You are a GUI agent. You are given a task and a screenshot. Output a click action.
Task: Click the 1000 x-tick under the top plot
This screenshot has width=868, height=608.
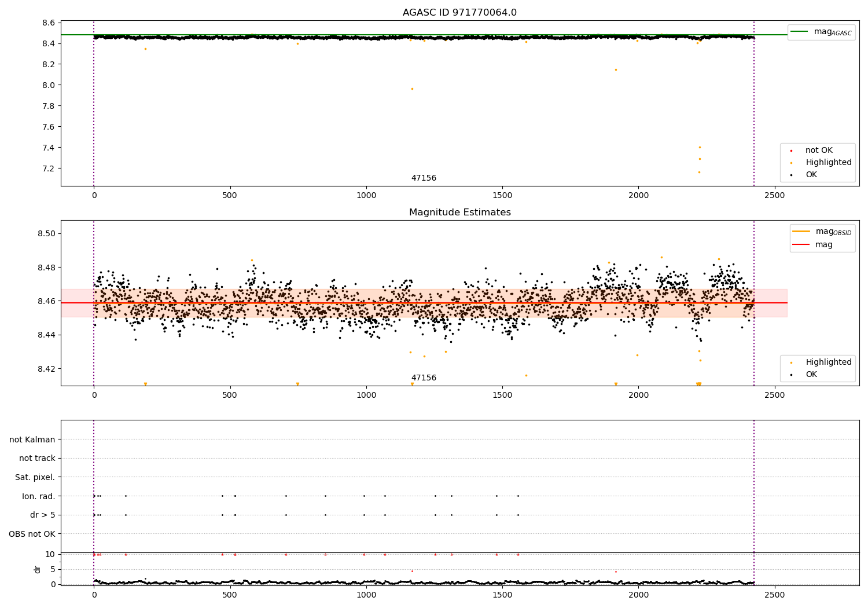coord(366,196)
